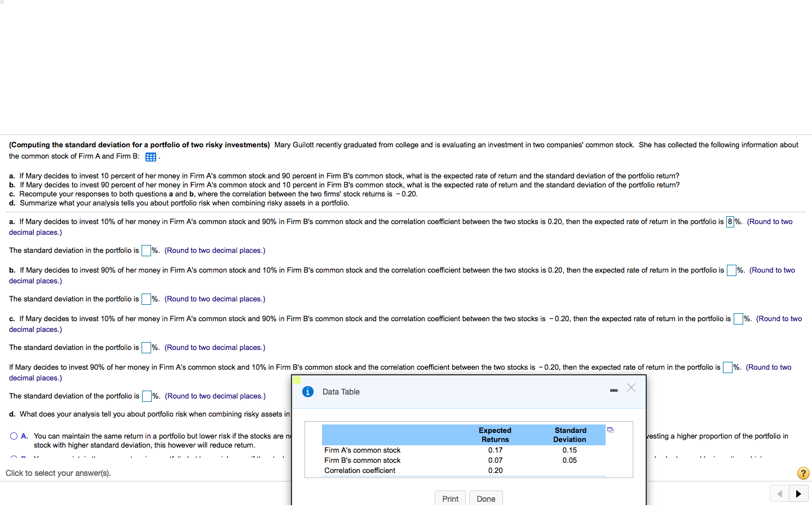Click the Print button
812x508 pixels.
coord(450,498)
